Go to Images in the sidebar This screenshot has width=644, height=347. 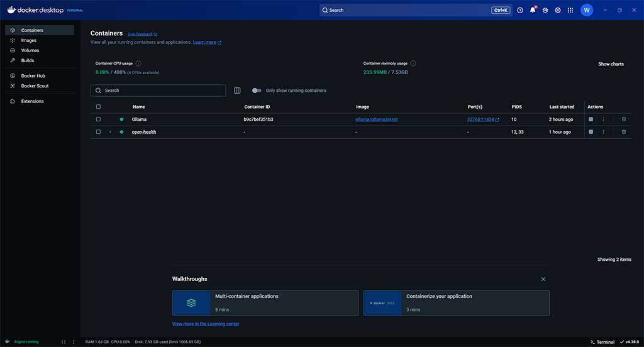40,40
